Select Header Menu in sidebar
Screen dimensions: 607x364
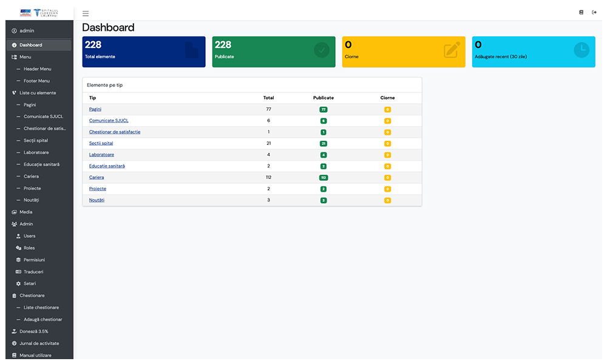pos(39,69)
